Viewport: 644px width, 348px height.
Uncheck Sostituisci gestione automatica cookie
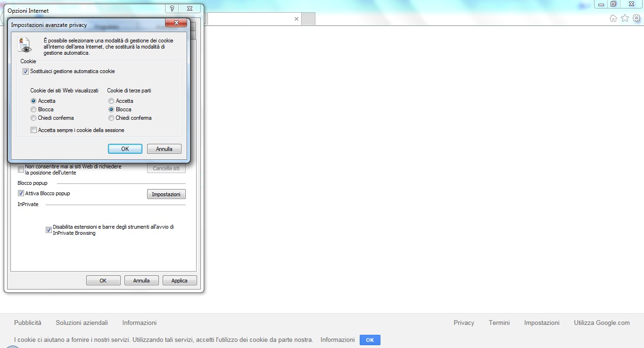click(x=25, y=71)
